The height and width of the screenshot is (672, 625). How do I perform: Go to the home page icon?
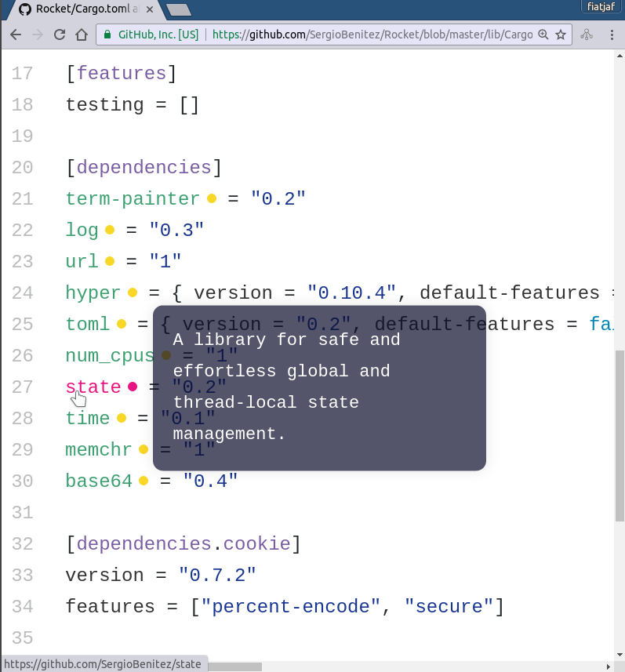pyautogui.click(x=82, y=35)
